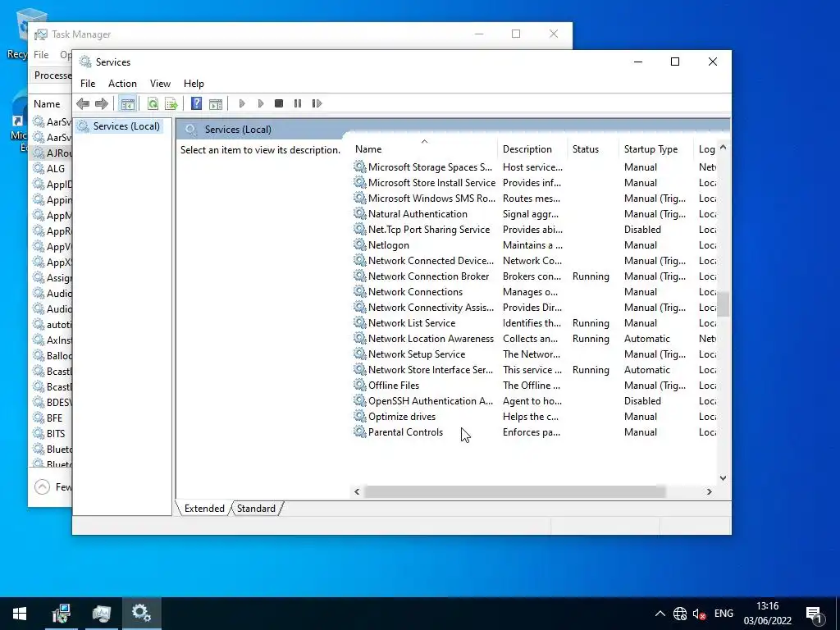Select Network Location Awareness
This screenshot has height=630, width=840.
point(535,339)
